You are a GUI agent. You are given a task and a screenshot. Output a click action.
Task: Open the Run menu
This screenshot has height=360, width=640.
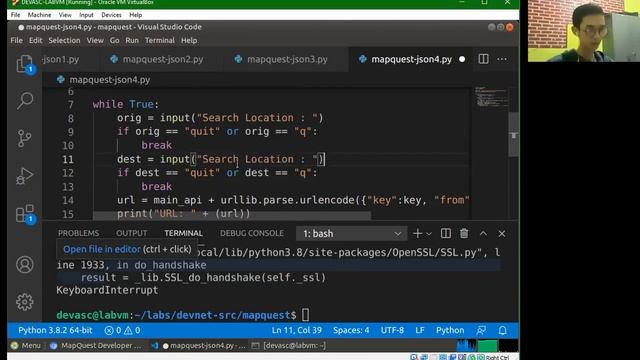(132, 40)
